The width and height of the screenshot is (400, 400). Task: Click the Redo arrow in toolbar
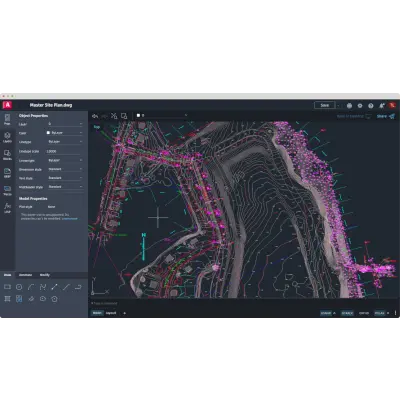coord(104,116)
